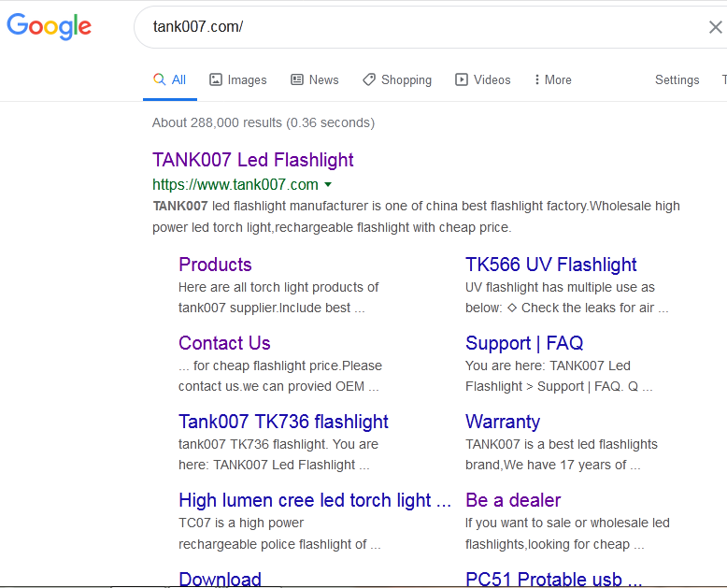Switch to the Images tab

(x=238, y=79)
